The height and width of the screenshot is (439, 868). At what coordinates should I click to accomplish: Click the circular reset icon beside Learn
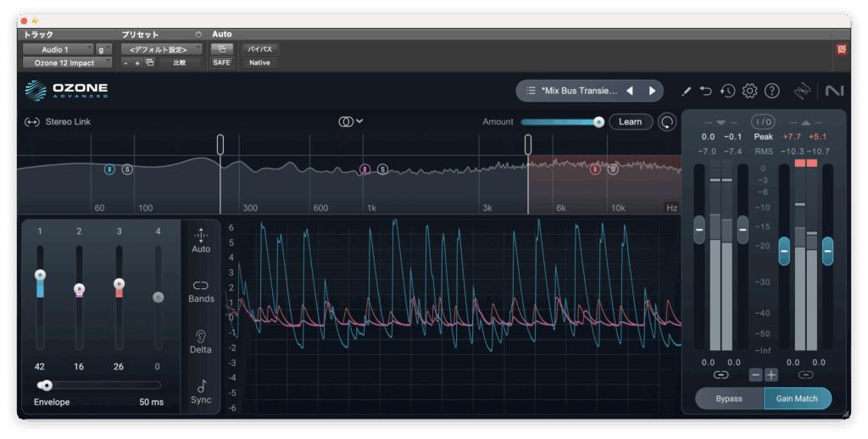[668, 122]
